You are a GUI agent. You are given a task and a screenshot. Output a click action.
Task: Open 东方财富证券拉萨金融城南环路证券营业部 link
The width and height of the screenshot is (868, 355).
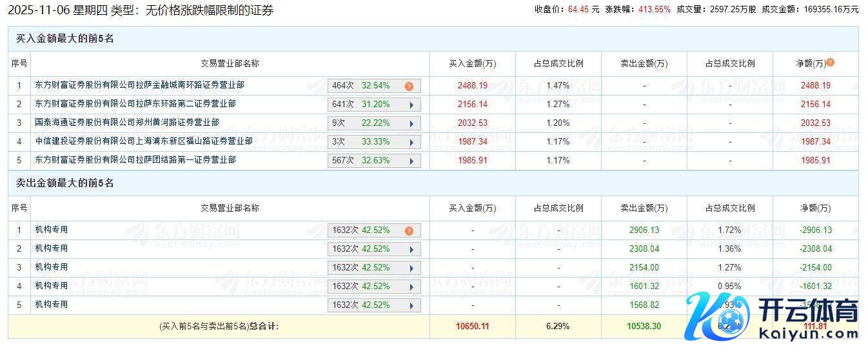tap(140, 85)
